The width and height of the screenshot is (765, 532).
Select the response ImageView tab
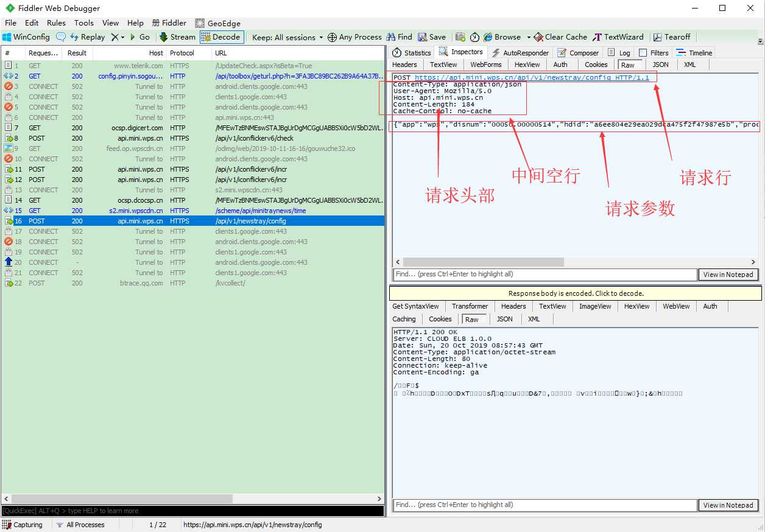(594, 306)
